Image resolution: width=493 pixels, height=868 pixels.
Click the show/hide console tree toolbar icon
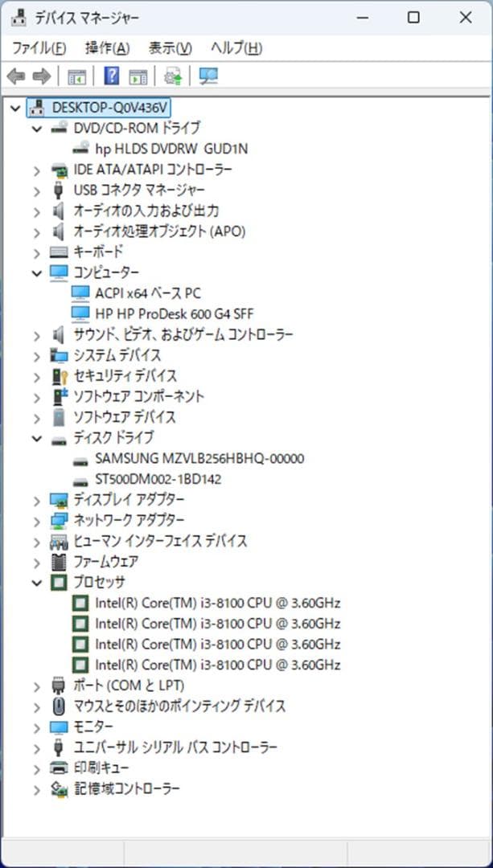pos(76,76)
